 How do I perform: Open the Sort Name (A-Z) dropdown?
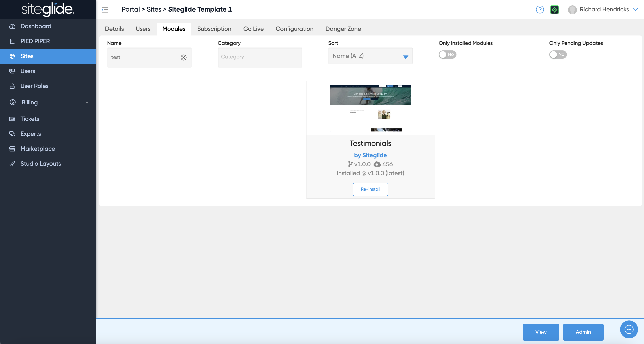370,56
